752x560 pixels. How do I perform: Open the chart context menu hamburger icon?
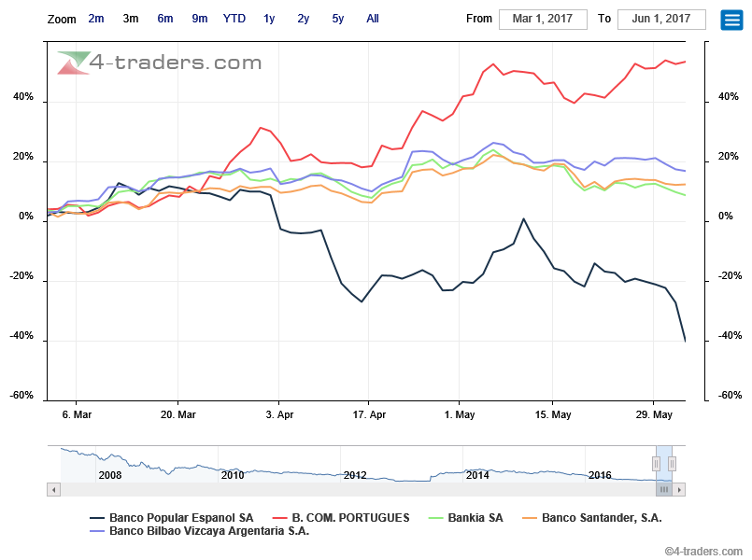coord(731,20)
